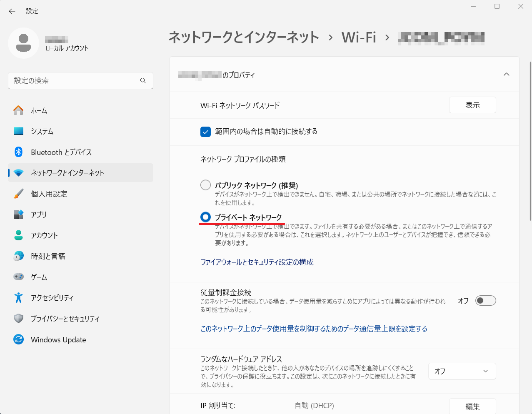Viewport: 532px width, 414px height.
Task: Open Bluetooth とデバイス page
Action: tap(81, 152)
